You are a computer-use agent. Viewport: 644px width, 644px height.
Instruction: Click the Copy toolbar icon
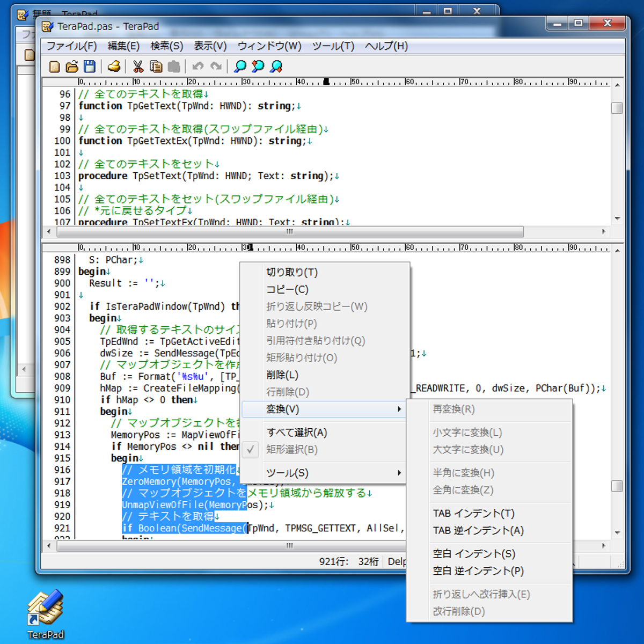coord(156,67)
